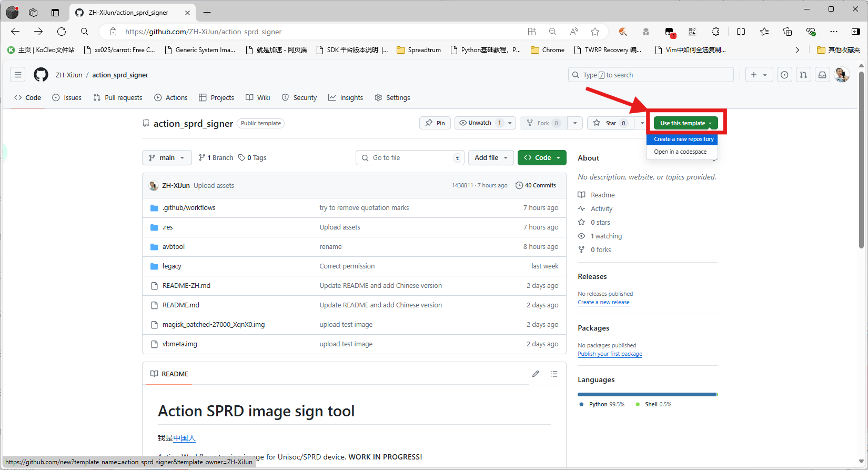The height and width of the screenshot is (470, 868).
Task: Pin the repository with Pin button
Action: pos(435,123)
